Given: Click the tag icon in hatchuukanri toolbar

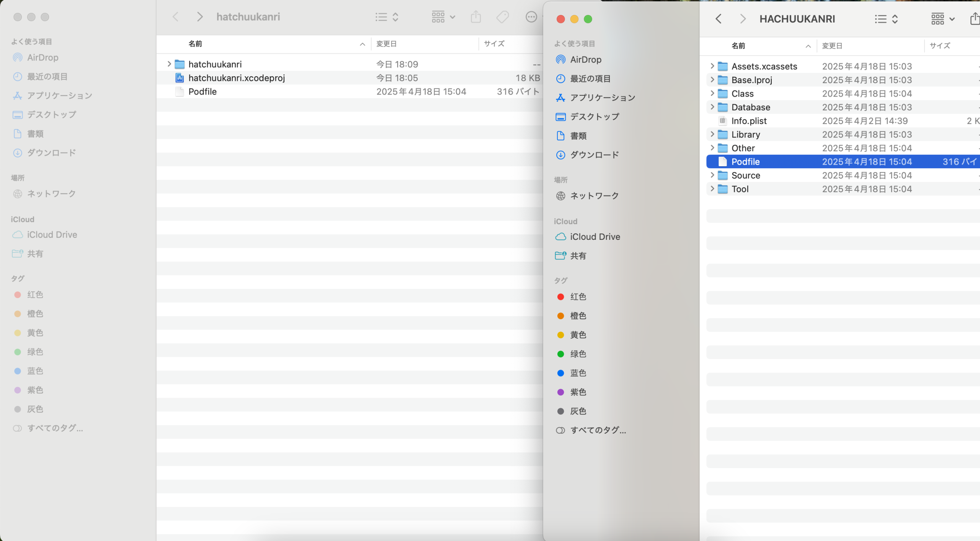Looking at the screenshot, I should [x=503, y=17].
